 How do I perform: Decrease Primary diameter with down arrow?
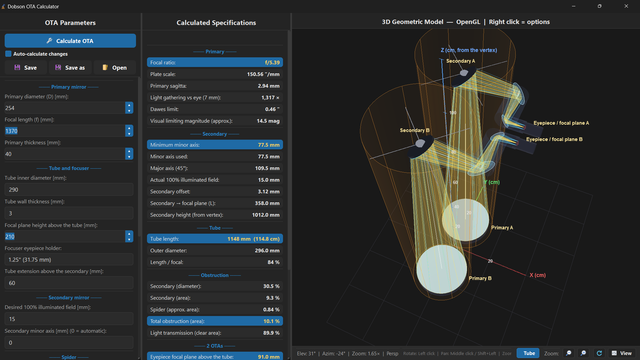click(x=129, y=111)
